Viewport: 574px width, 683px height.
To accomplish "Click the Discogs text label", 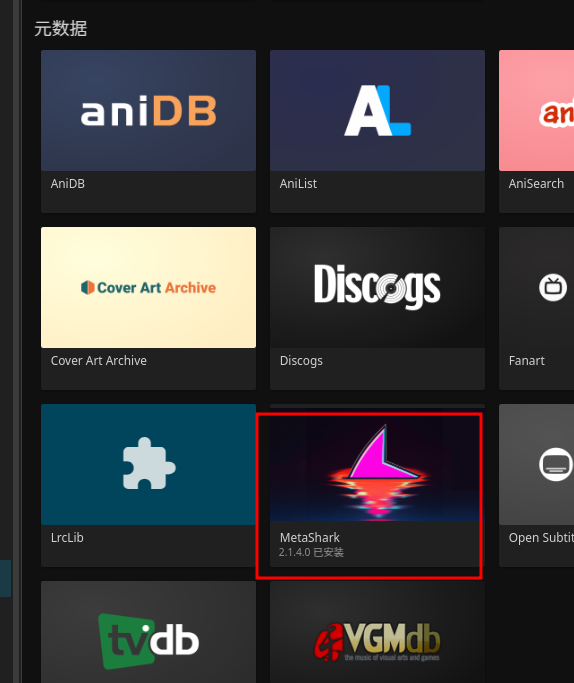I will [301, 361].
